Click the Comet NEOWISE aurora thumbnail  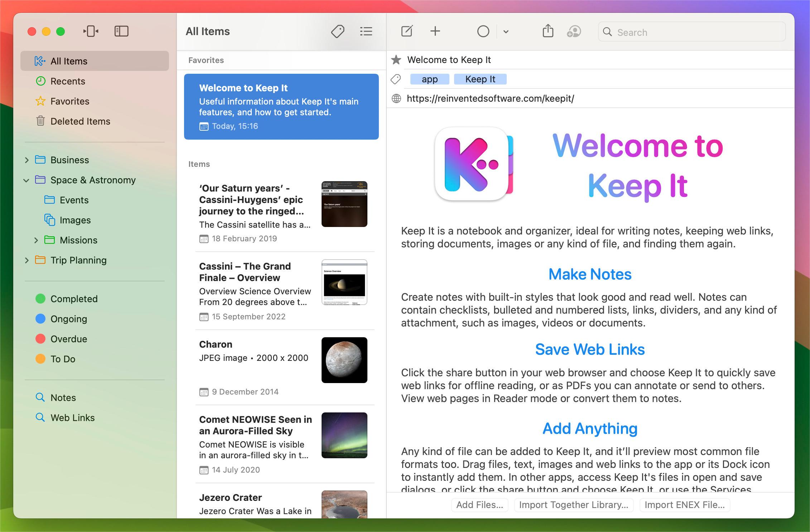344,435
